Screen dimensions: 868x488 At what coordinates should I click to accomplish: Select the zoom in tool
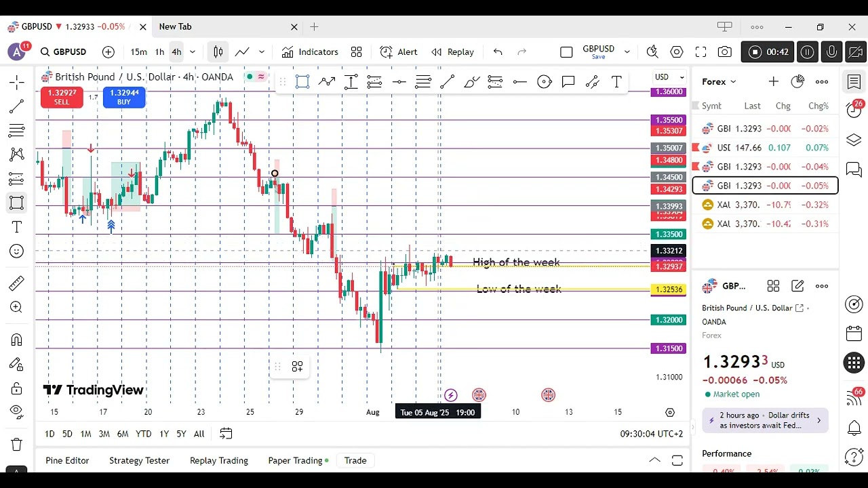coord(17,308)
